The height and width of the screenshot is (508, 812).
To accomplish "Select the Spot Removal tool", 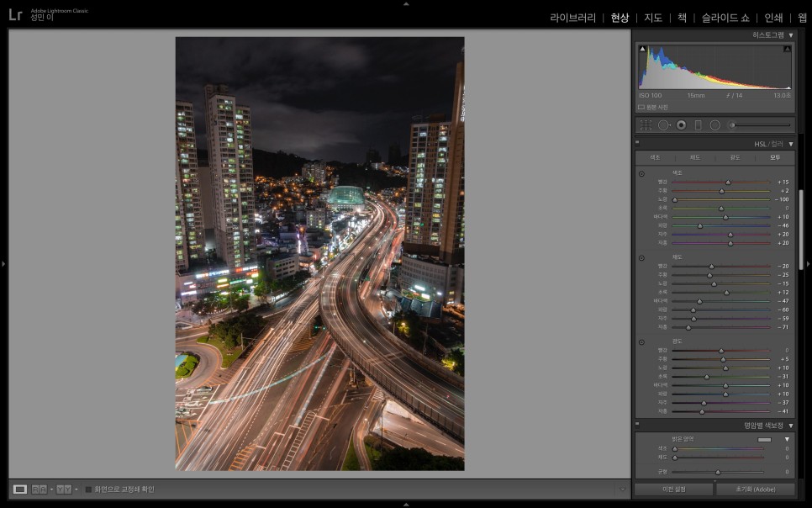I will (663, 125).
